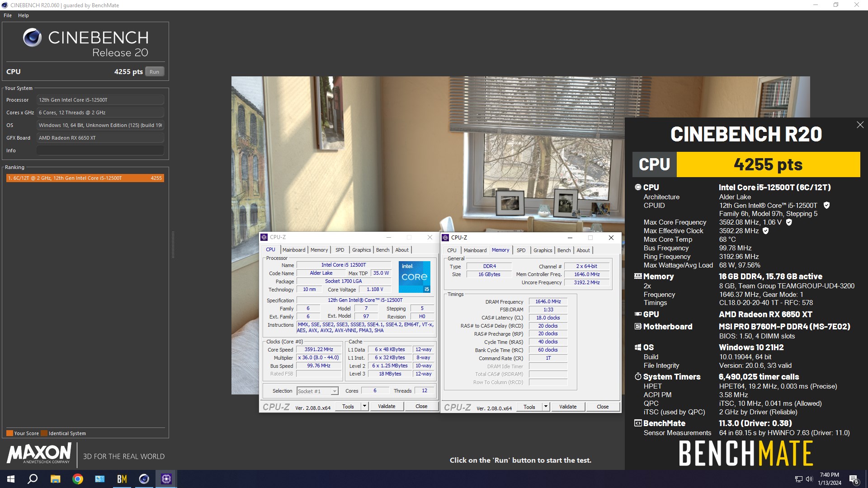Open the volume control in system tray
This screenshot has width=868, height=488.
pos(809,479)
